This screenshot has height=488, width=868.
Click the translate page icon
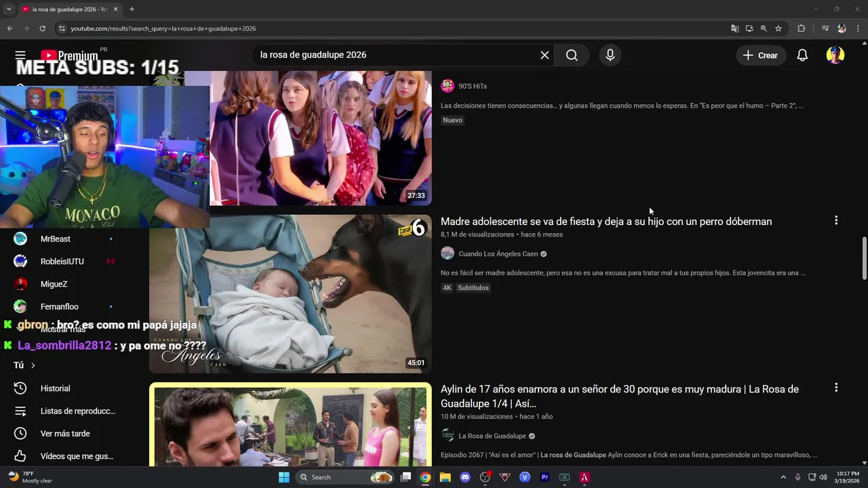734,28
